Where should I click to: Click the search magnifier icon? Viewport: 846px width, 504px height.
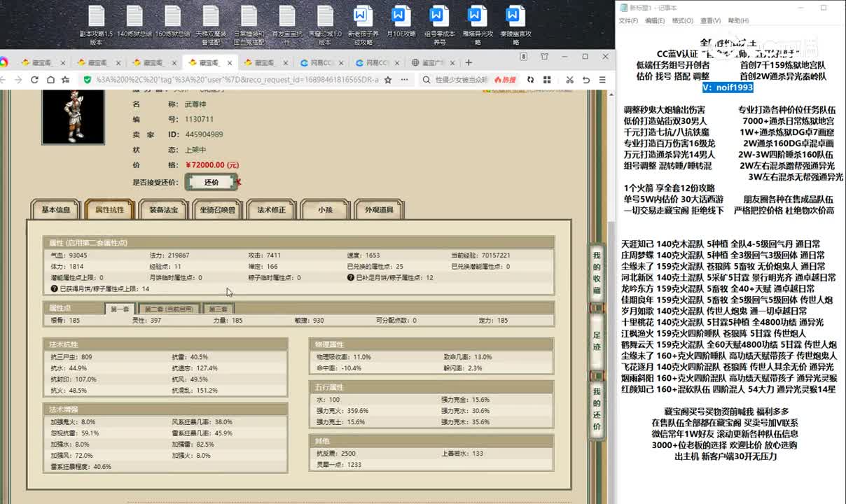[427, 80]
